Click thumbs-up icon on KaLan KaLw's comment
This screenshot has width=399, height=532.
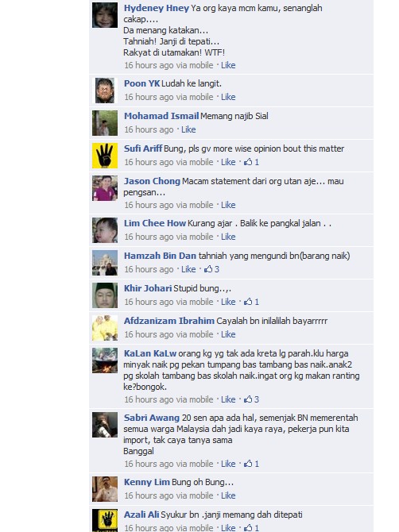[x=248, y=399]
